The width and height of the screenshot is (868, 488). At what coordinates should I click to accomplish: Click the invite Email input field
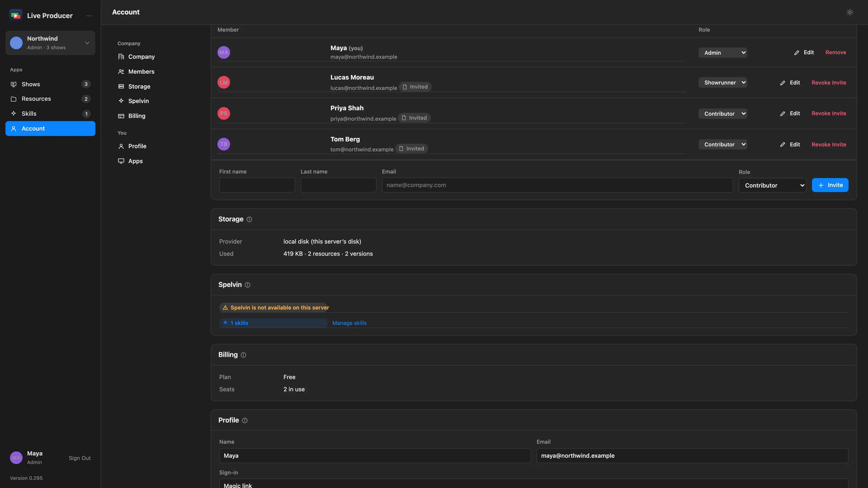click(557, 185)
